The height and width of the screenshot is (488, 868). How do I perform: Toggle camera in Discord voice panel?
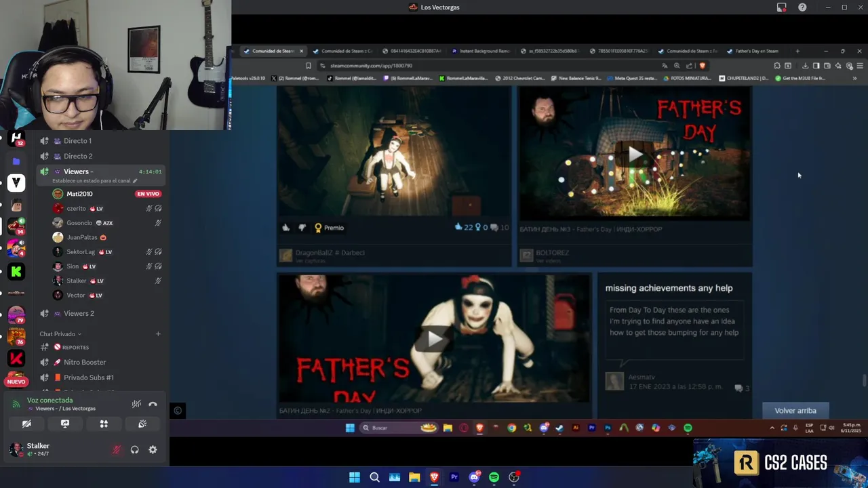pyautogui.click(x=26, y=424)
